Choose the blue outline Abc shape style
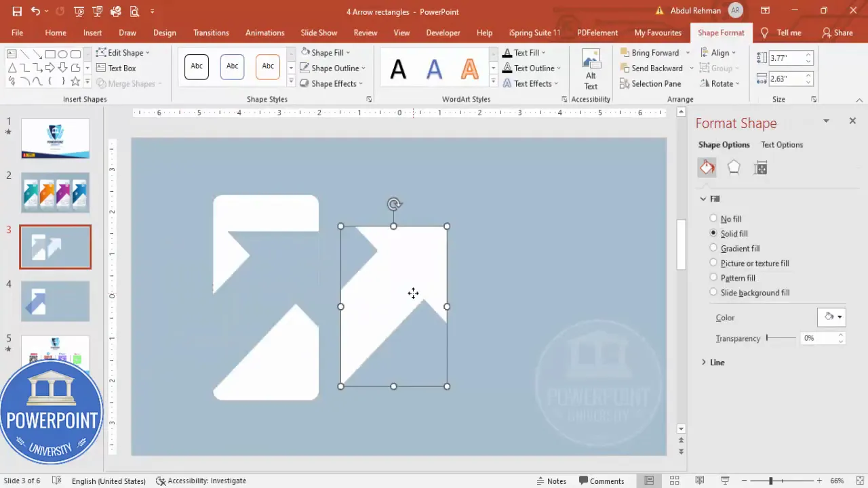The image size is (868, 488). (x=232, y=66)
